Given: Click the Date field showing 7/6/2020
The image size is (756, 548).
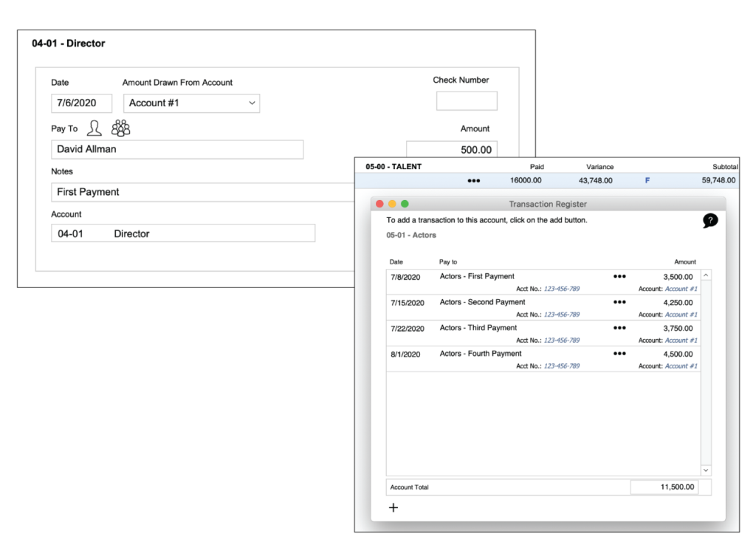Looking at the screenshot, I should coord(81,103).
